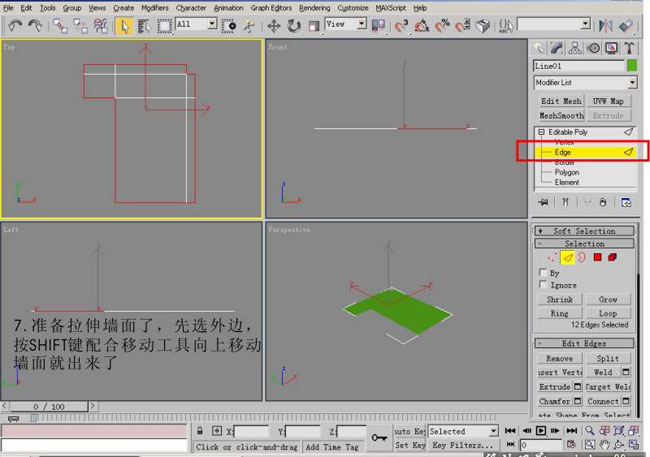Click the Pin Stack icon

(543, 202)
